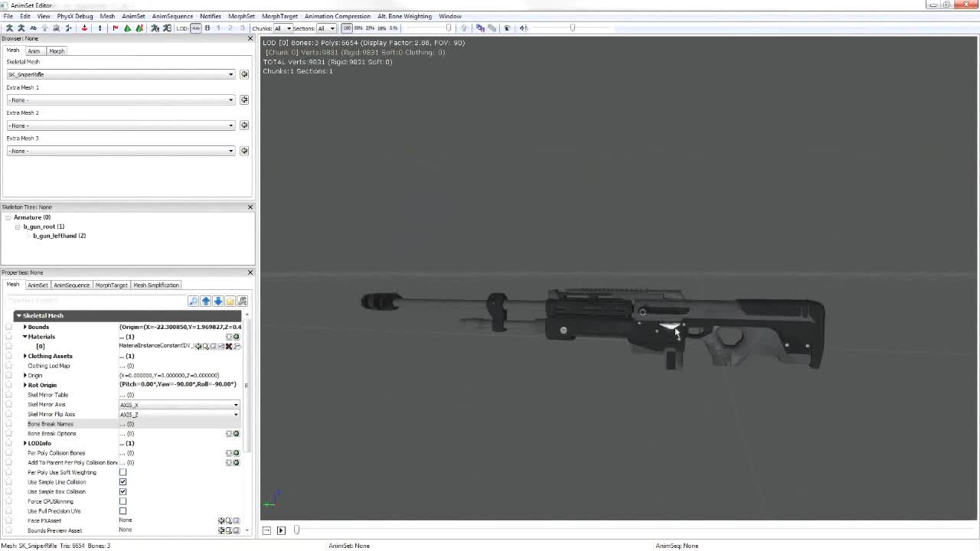Click the blue down arrow in Properties toolbar
Image resolution: width=980 pixels, height=551 pixels.
click(x=218, y=302)
